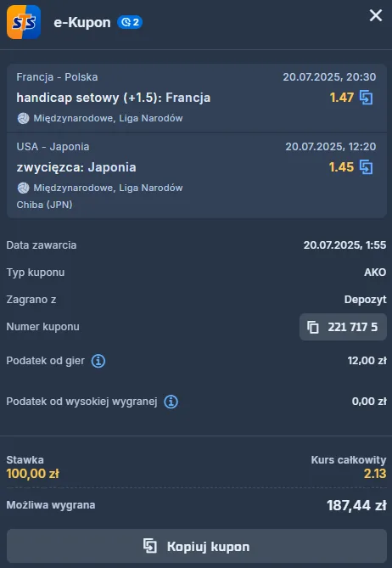Click volleyball icon under USA - Japonia
Screen dimensions: 392x568
[x=24, y=188]
